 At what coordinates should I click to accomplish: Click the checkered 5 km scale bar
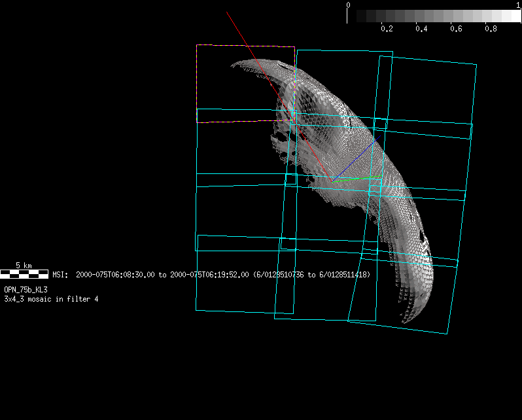click(x=24, y=274)
